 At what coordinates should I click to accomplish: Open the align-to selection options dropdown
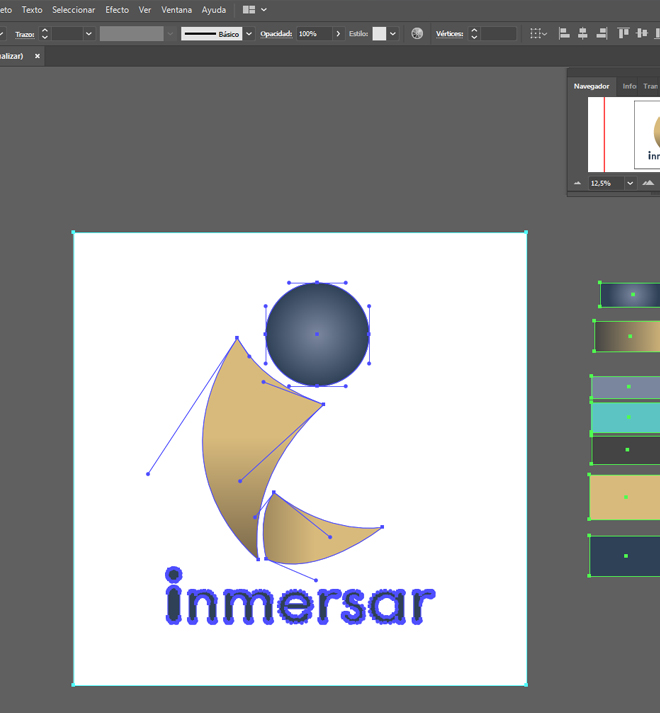[x=539, y=33]
